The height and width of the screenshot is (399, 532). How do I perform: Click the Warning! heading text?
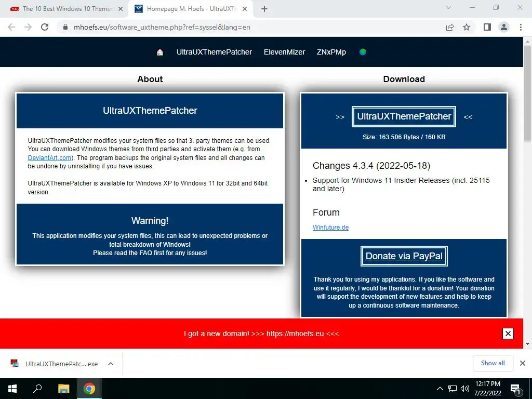pyautogui.click(x=150, y=220)
